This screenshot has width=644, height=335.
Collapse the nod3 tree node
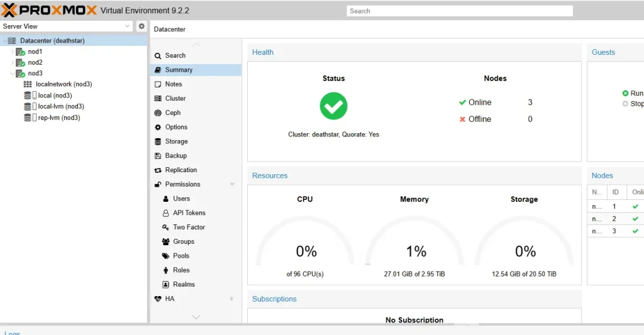(13, 74)
